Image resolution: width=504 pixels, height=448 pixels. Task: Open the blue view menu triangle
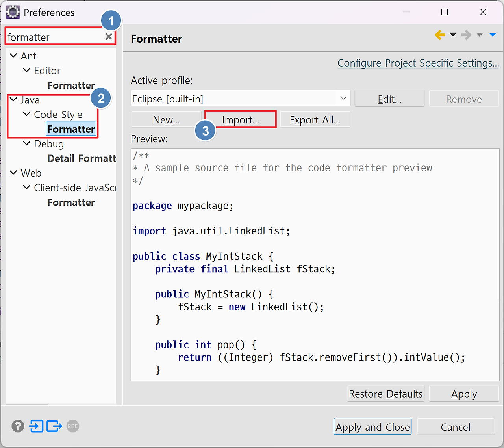[x=493, y=35]
